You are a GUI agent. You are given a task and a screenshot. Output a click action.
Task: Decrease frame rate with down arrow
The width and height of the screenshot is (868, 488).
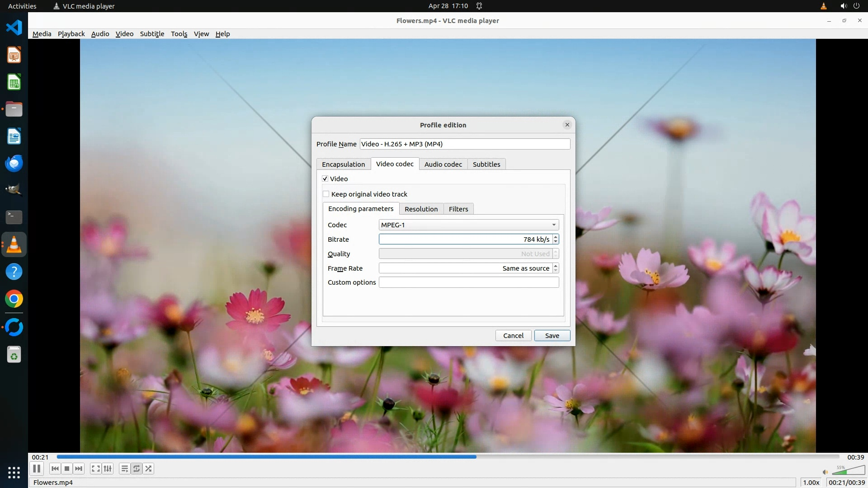click(556, 271)
